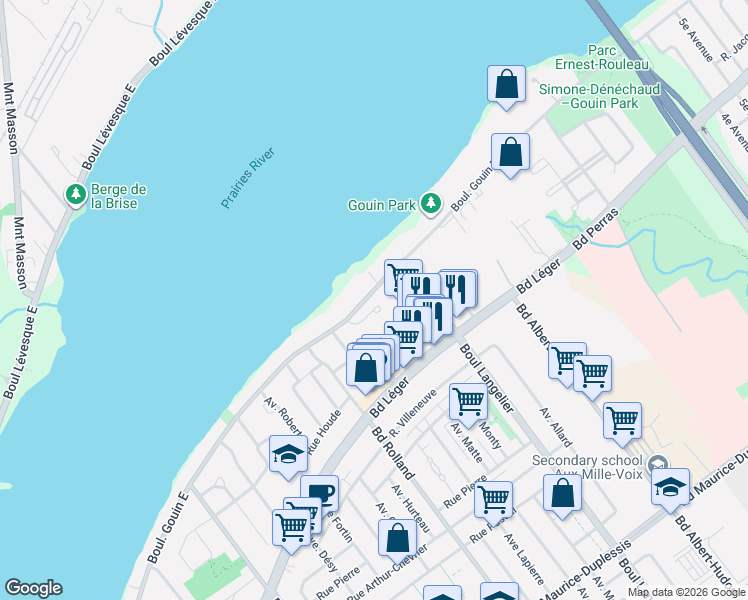
Task: Click the Berge de la Brise park pin
Action: tap(76, 194)
